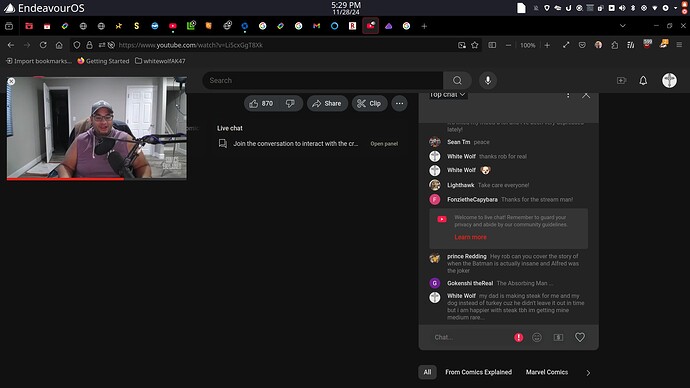Select the From Comics Explained chip

pos(478,372)
